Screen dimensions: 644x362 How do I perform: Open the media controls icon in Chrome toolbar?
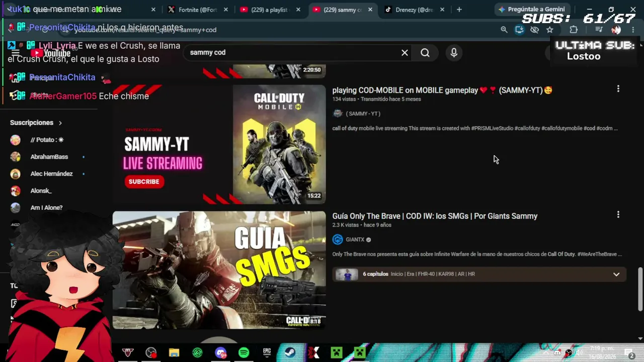coord(599,30)
